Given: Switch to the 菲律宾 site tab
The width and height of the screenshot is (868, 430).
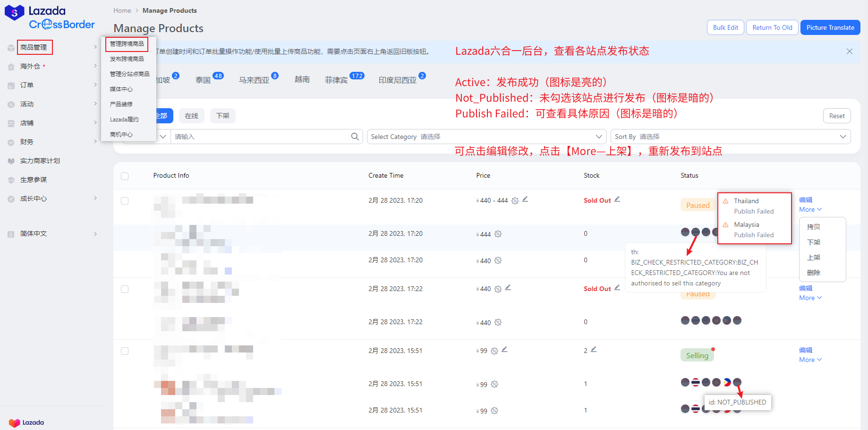Looking at the screenshot, I should (x=336, y=80).
